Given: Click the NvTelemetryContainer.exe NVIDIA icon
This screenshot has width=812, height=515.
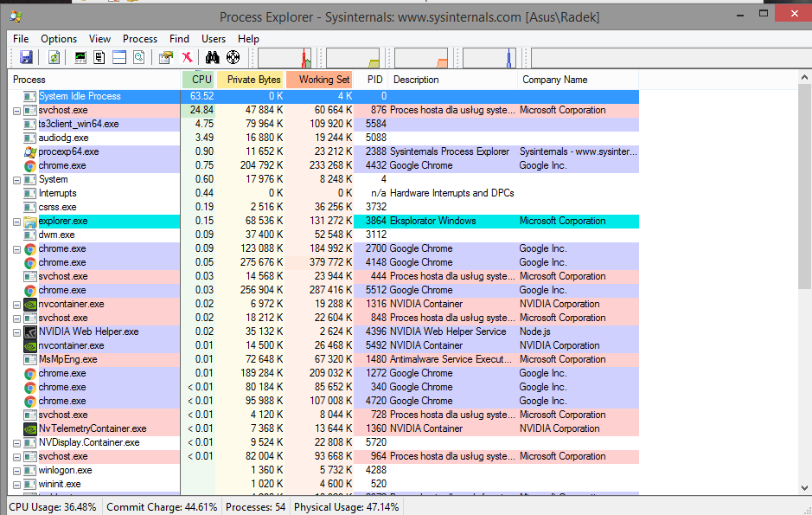Looking at the screenshot, I should [x=30, y=428].
